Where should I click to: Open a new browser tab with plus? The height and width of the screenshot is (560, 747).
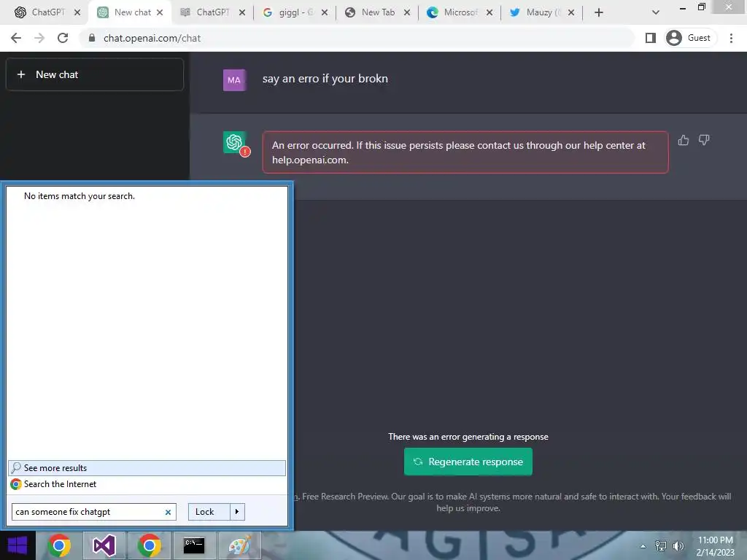coord(599,13)
